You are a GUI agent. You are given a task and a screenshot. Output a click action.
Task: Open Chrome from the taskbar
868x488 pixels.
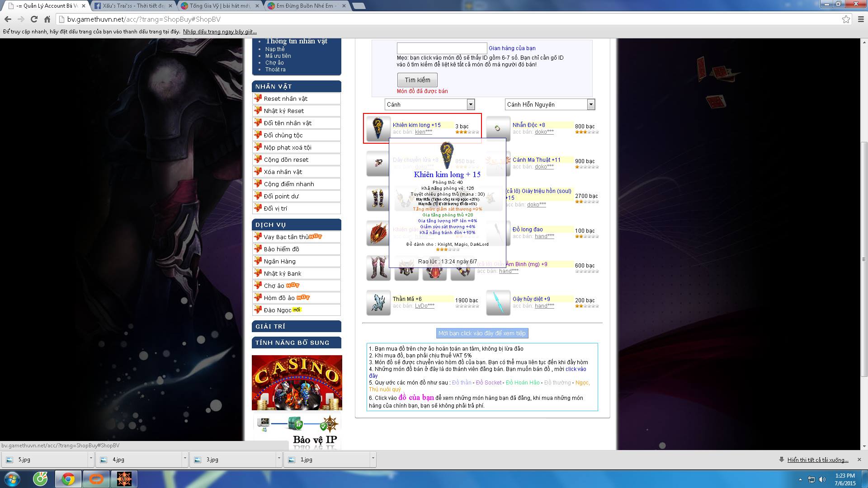pyautogui.click(x=68, y=479)
